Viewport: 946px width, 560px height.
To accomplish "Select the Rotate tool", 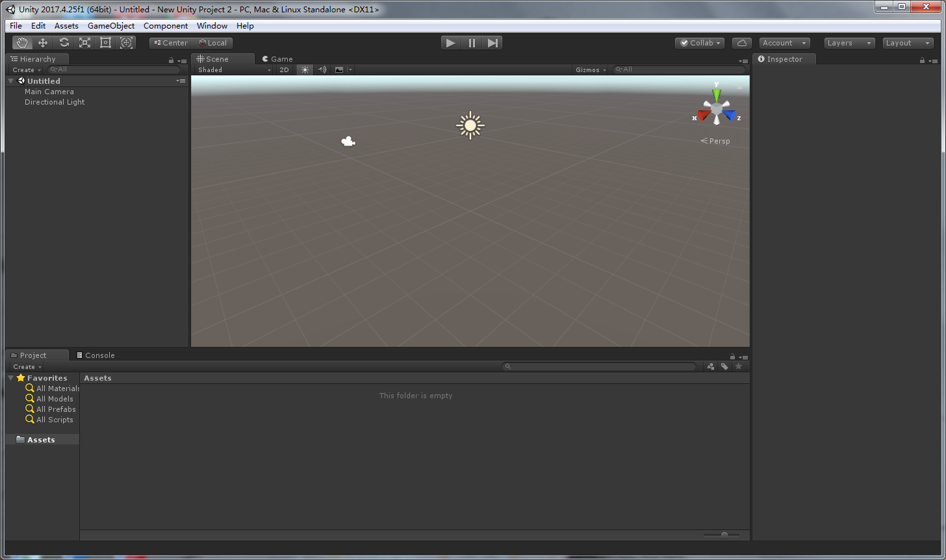I will 64,43.
